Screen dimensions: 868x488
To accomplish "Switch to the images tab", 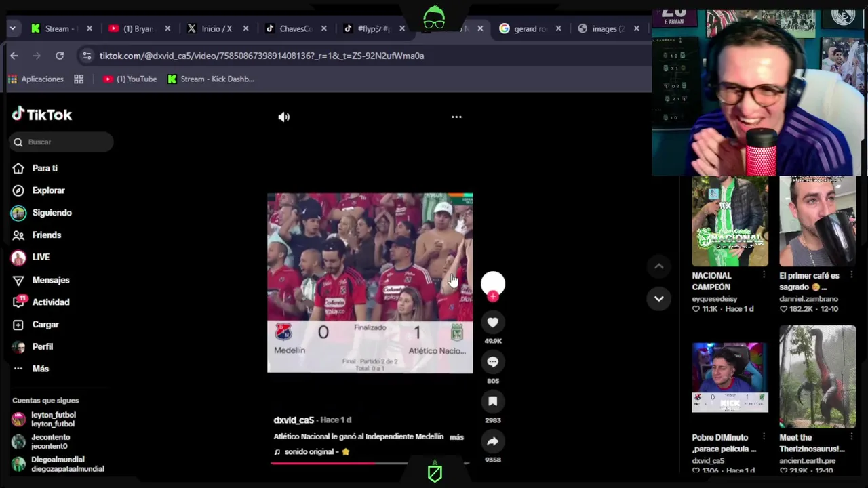I will point(608,28).
